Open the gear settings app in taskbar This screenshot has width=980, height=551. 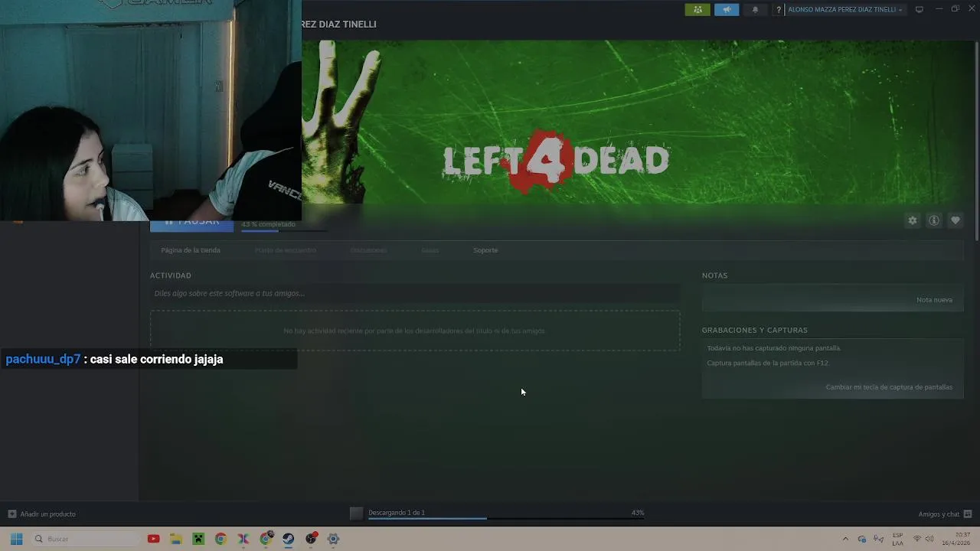pyautogui.click(x=333, y=539)
